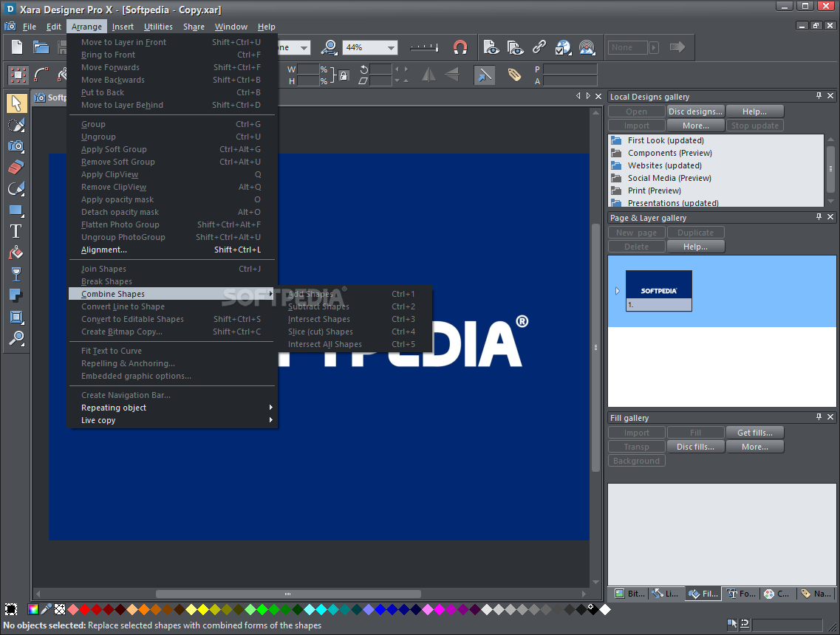The width and height of the screenshot is (840, 635).
Task: Click the Disc designs... button
Action: point(695,111)
